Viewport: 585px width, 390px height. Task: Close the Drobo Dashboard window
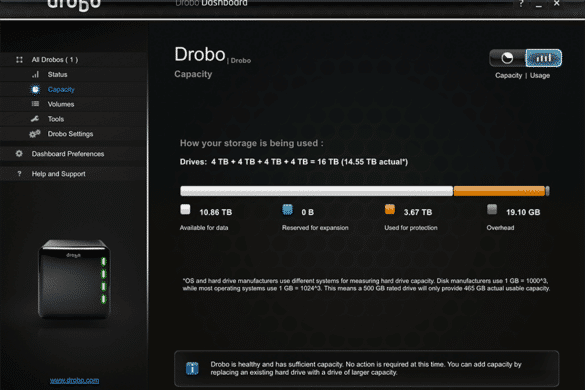click(x=556, y=3)
